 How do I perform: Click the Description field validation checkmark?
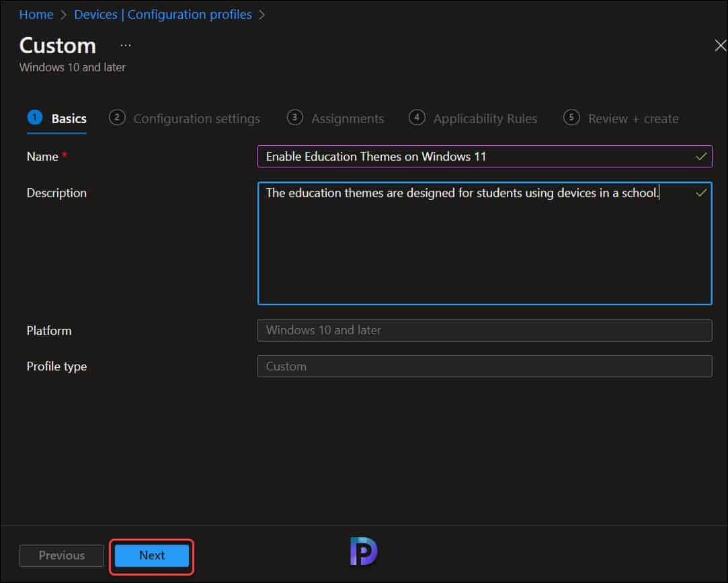coord(701,193)
